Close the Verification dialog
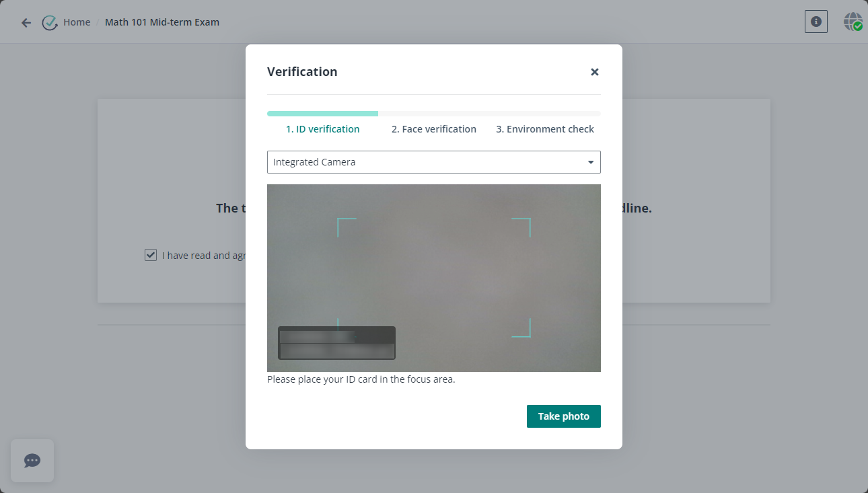Image resolution: width=868 pixels, height=493 pixels. 594,71
